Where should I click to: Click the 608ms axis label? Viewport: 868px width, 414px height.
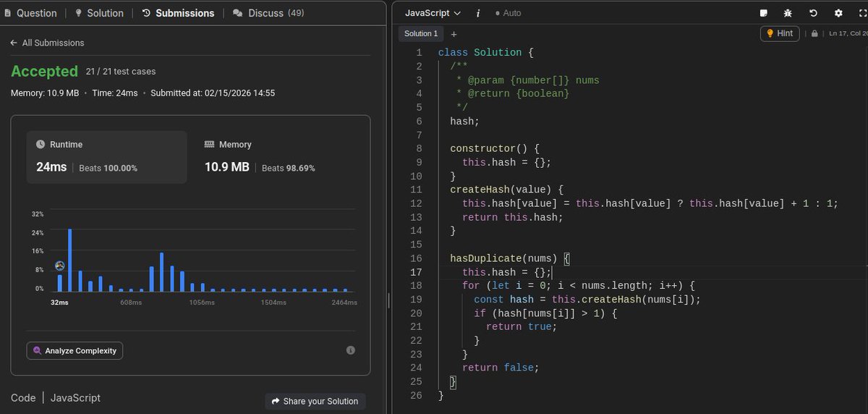pos(131,303)
